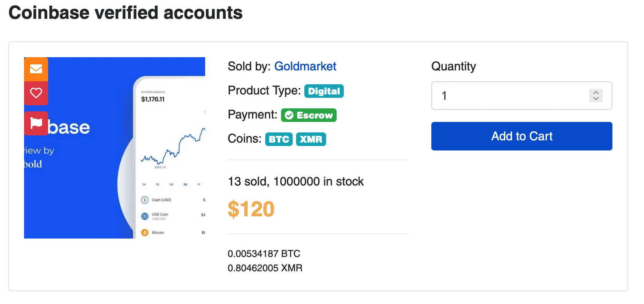Click the orange envelope message seller icon

click(x=36, y=69)
